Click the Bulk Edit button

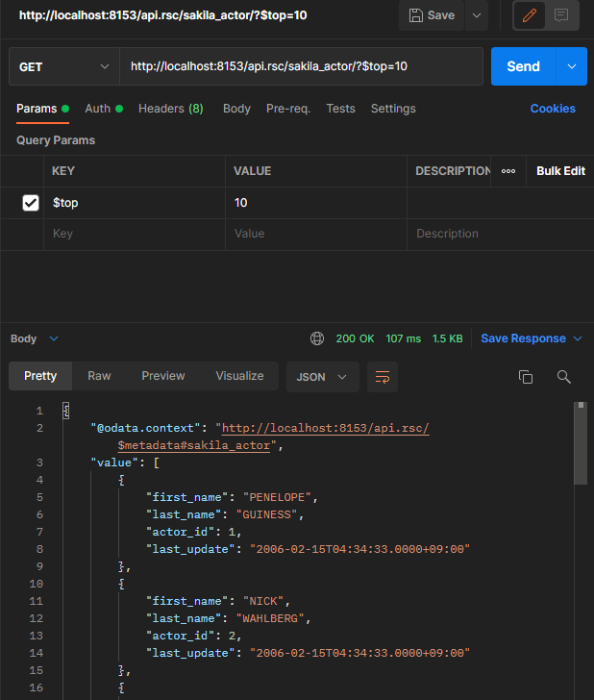(x=560, y=171)
